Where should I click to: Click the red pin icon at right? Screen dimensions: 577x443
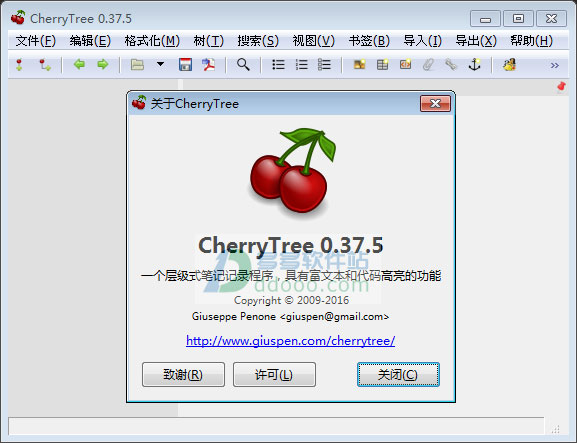point(561,87)
